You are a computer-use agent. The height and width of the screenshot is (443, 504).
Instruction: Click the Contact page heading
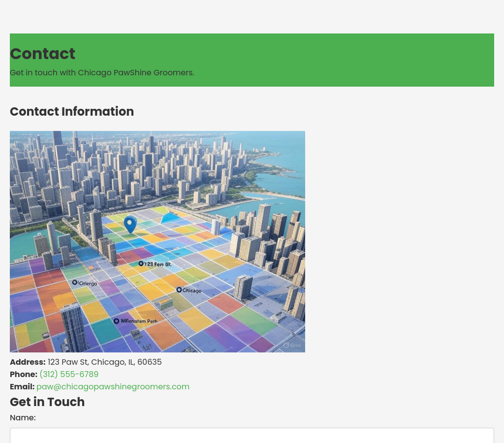click(x=42, y=54)
